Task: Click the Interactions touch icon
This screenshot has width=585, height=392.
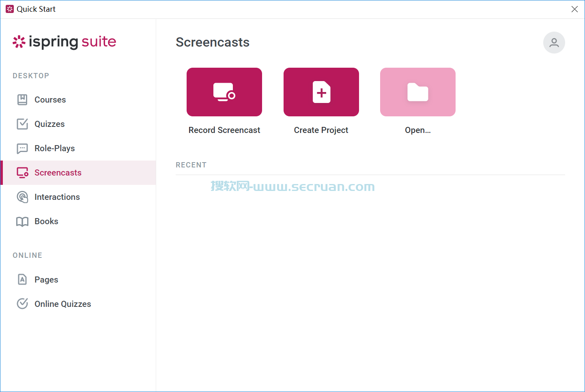Action: pos(22,197)
